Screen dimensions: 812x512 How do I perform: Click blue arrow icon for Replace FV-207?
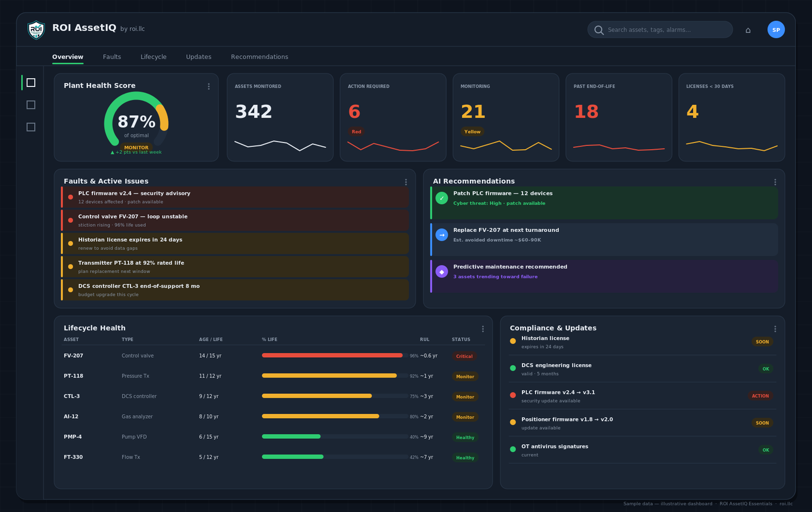click(x=442, y=235)
